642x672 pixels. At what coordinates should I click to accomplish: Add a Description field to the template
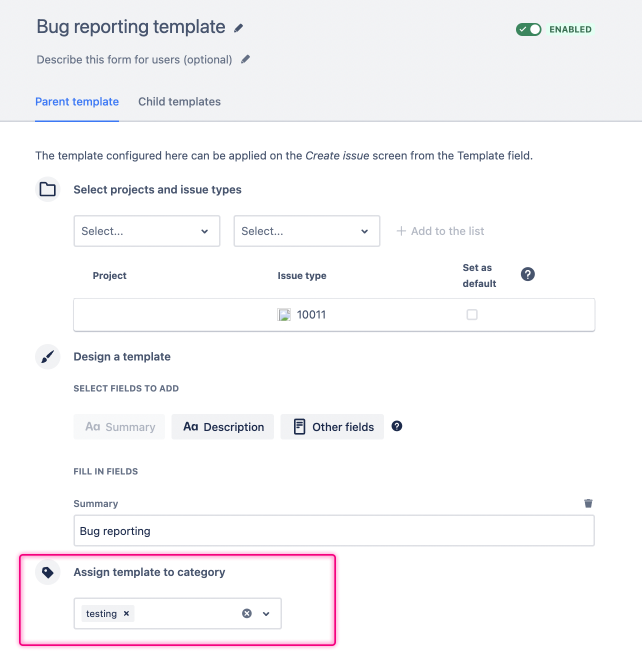(x=222, y=426)
